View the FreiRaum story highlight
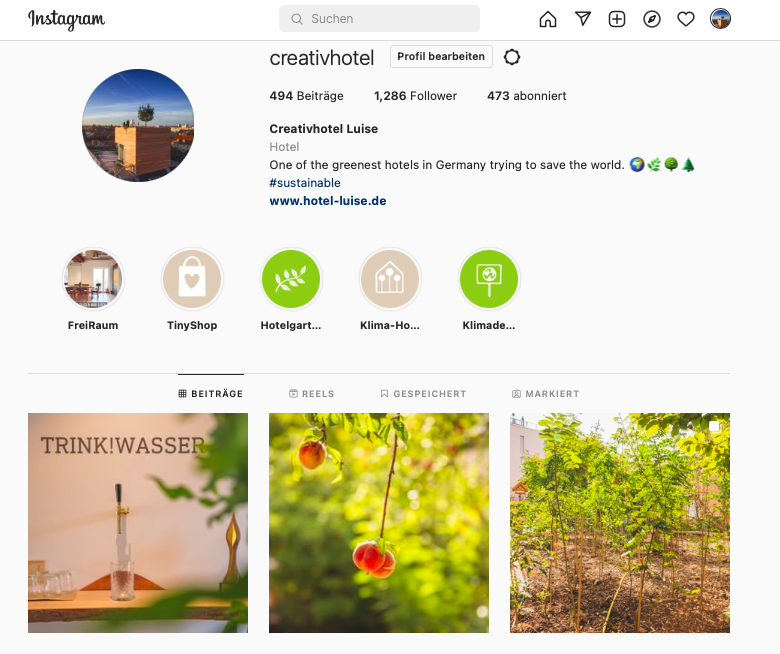 pos(93,279)
